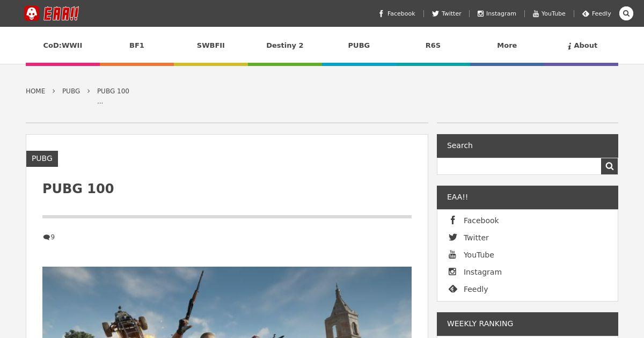Screen dimensions: 644x338
Task: Open Facebook link in top bar
Action: coord(397,13)
